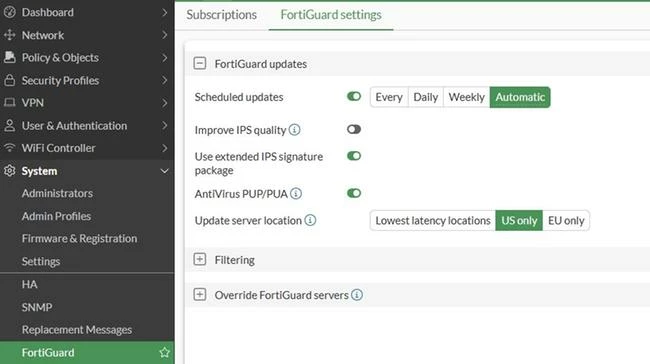
Task: Click the Filtering heading text
Action: click(235, 260)
